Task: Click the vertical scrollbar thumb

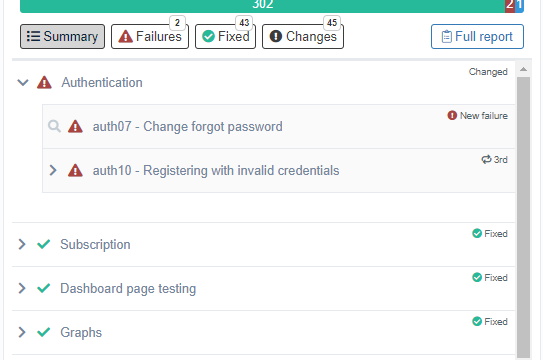Action: tap(523, 217)
